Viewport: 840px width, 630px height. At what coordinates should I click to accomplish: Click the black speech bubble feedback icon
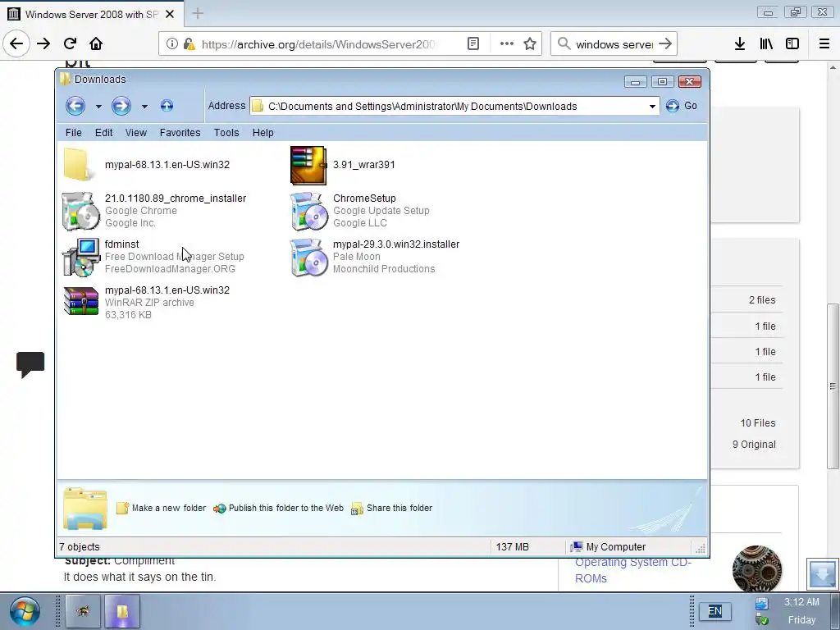coord(30,365)
